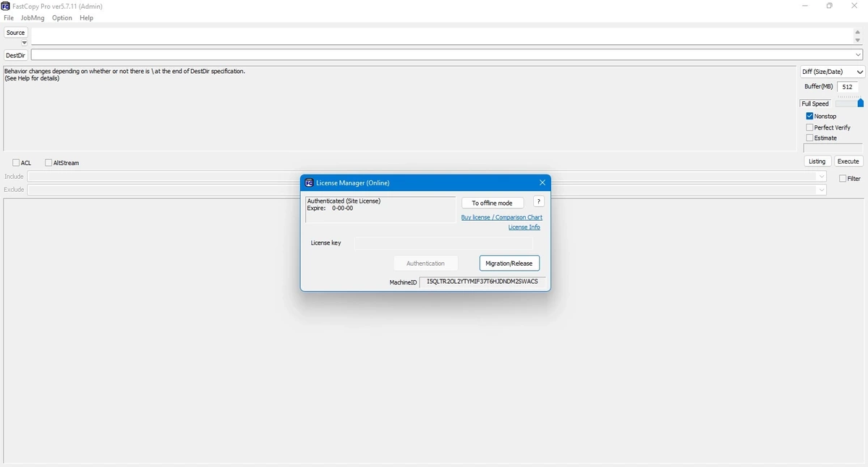Open the License Info link
Image resolution: width=868 pixels, height=467 pixels.
click(x=524, y=227)
